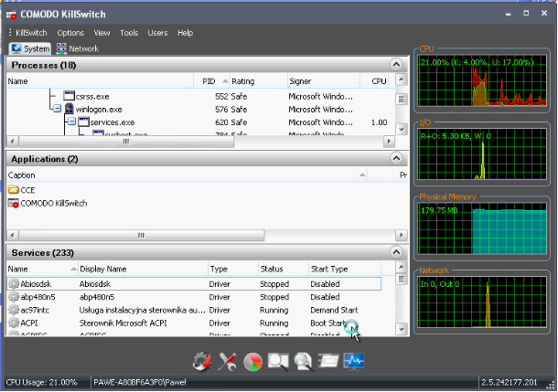Open the Help menu
This screenshot has height=392, width=558.
point(185,33)
